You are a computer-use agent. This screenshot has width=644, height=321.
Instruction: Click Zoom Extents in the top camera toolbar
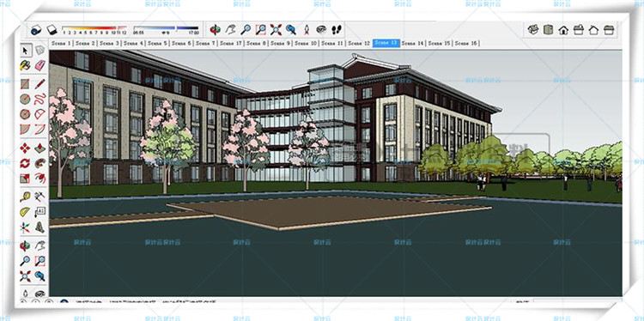click(x=276, y=29)
